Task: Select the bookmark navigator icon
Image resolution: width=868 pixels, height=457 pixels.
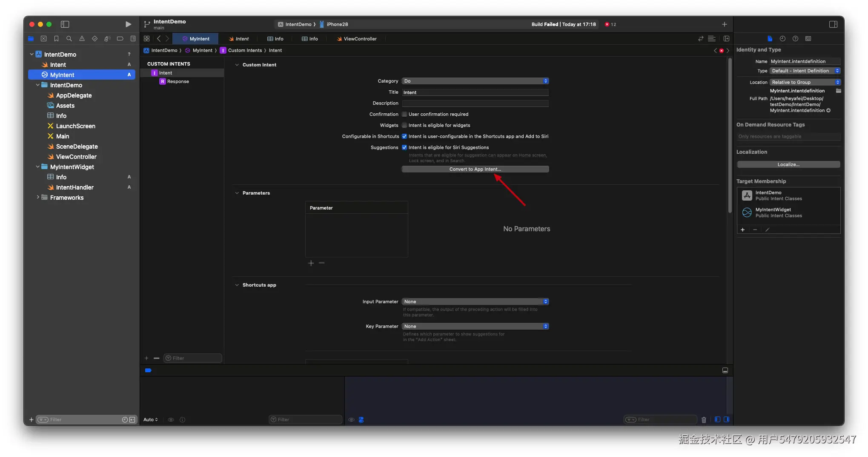Action: (56, 39)
